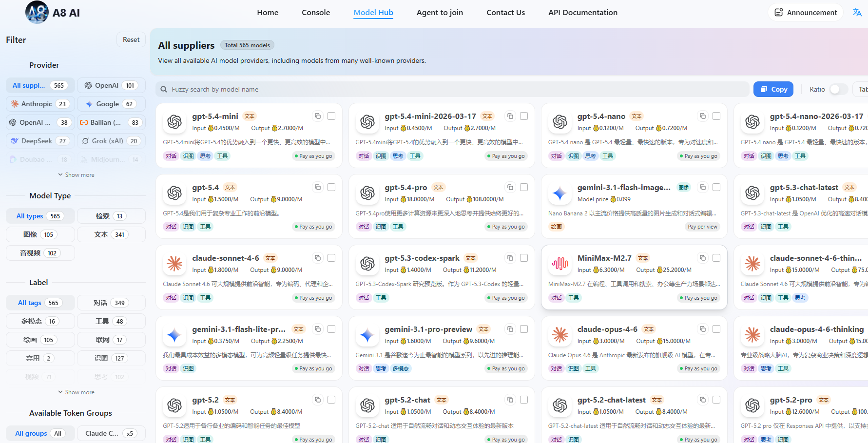Click MiniMax logo on MiniMax-M2.7 card
Image resolution: width=868 pixels, height=443 pixels.
(560, 264)
